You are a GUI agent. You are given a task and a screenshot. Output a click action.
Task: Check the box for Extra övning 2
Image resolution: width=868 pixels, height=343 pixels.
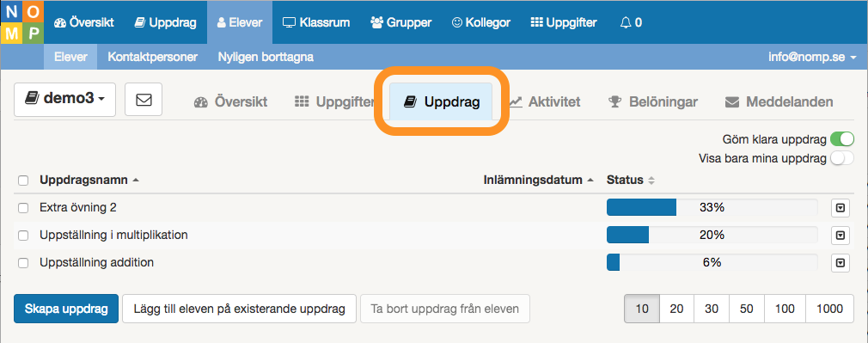[x=23, y=208]
